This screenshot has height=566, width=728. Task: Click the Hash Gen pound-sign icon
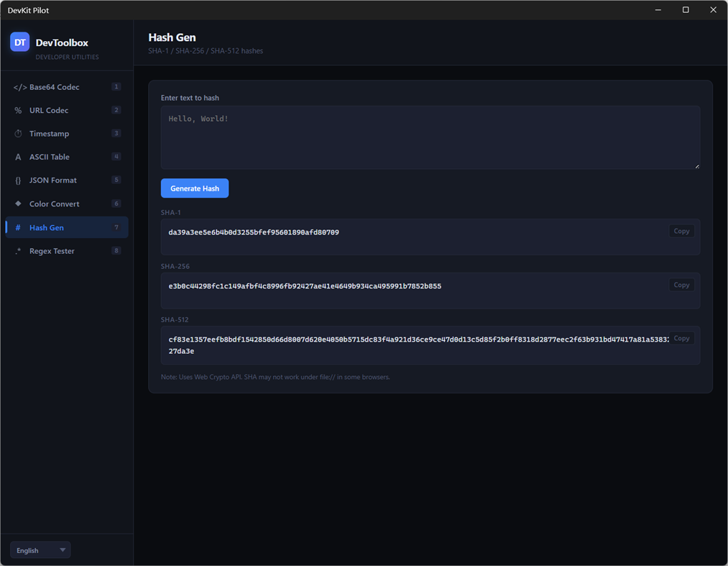coord(18,228)
